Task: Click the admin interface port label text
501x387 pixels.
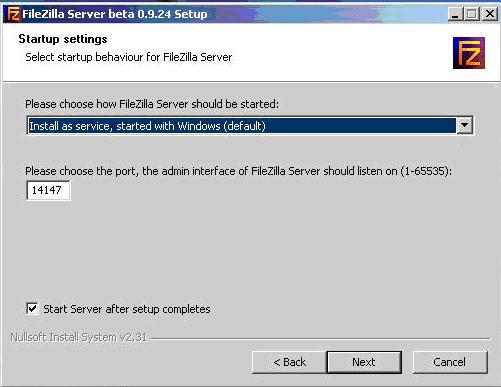Action: [239, 171]
